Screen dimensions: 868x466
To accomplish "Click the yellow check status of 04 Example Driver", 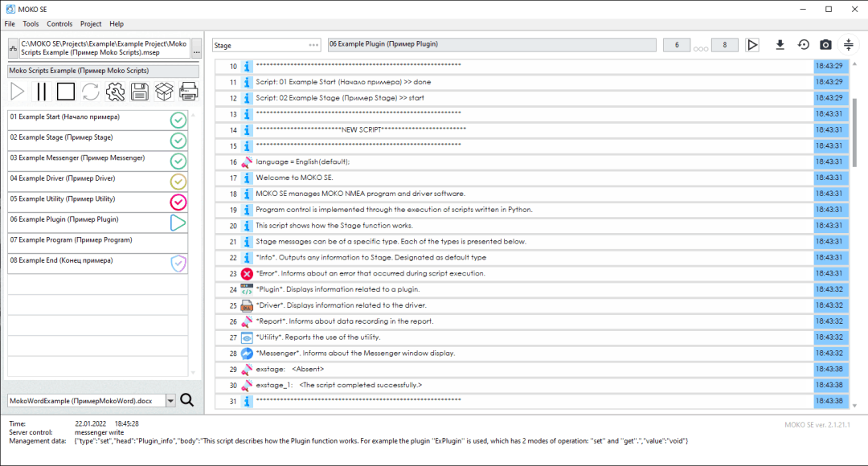I will [x=178, y=182].
